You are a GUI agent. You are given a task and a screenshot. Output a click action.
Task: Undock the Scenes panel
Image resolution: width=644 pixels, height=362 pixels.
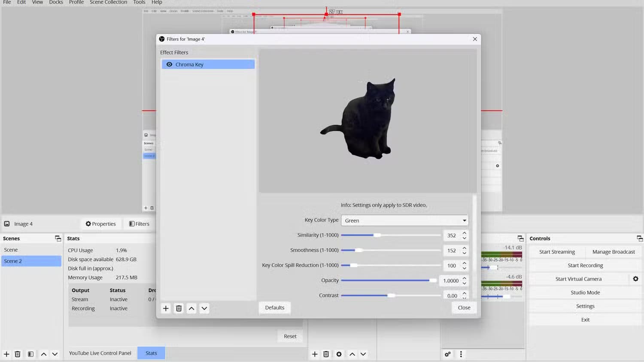[x=58, y=238]
